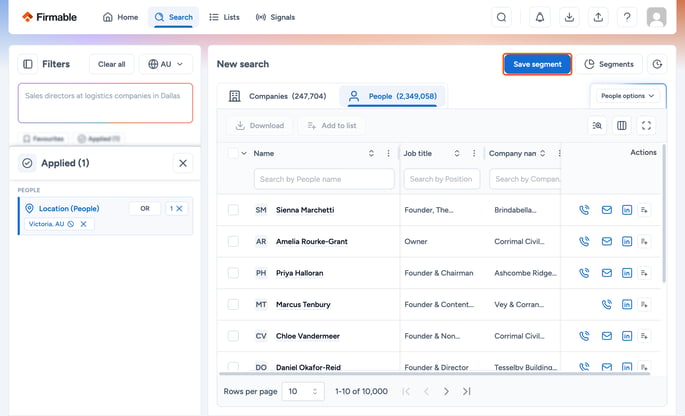Open the global search icon in header
This screenshot has height=416, width=685.
pyautogui.click(x=502, y=17)
